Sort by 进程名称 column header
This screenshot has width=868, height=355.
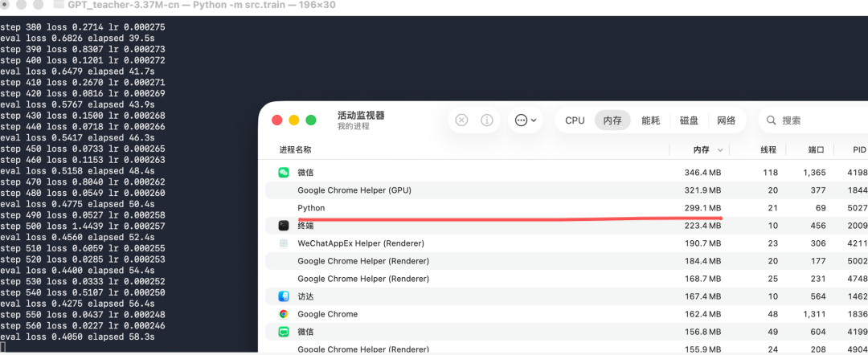pos(295,149)
